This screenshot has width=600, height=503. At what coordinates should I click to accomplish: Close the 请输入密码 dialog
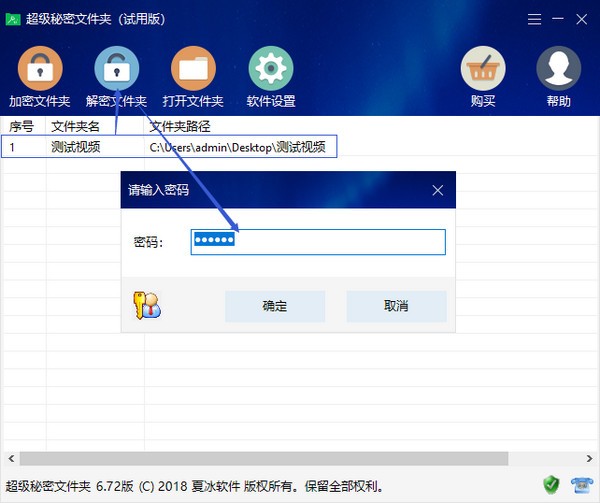437,190
